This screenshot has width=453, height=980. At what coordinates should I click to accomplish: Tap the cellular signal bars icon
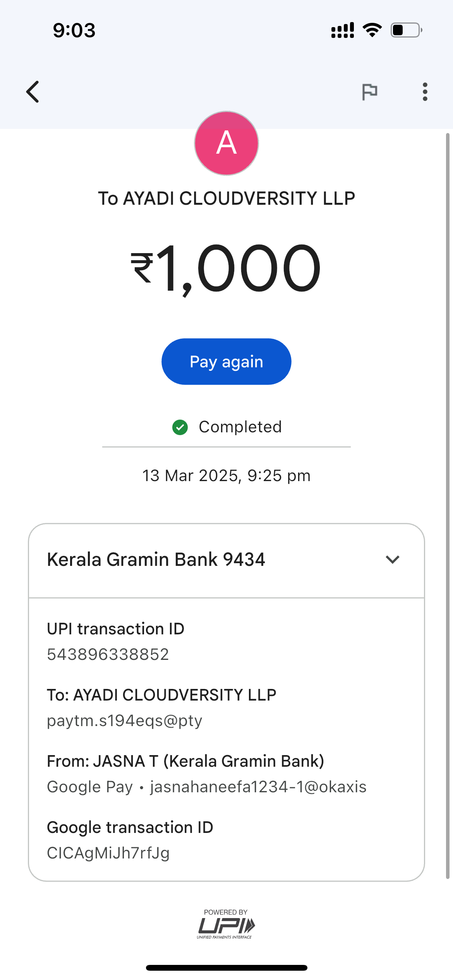click(x=343, y=30)
